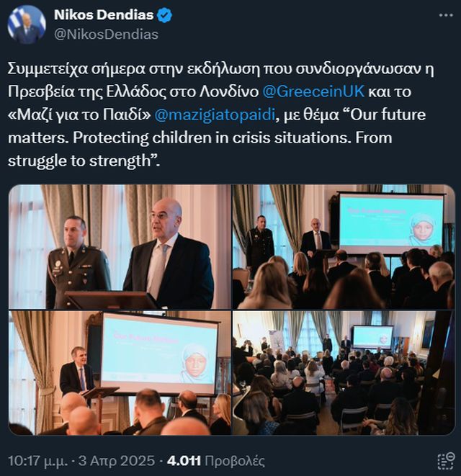Follow the @GreeceinUK mention link
Screen dimensions: 461x476
(x=313, y=91)
